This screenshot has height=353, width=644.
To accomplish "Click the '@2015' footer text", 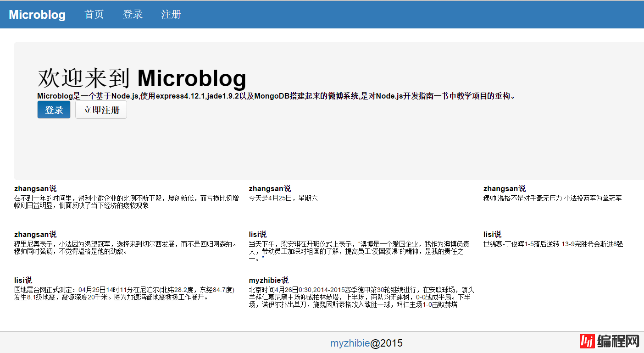I will coord(386,343).
